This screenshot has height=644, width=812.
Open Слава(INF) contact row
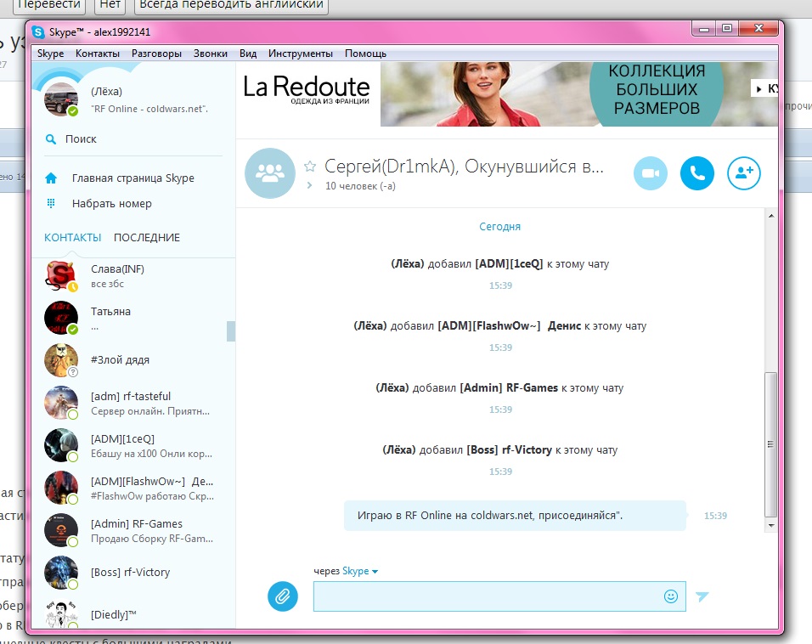pyautogui.click(x=133, y=275)
